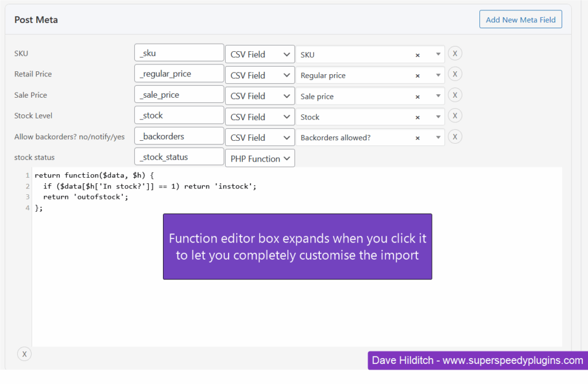Open the PHP Function type dropdown
The image size is (588, 384).
click(x=260, y=159)
